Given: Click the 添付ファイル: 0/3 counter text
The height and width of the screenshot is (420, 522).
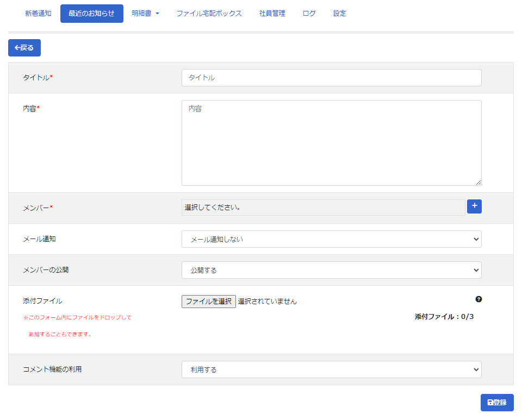Looking at the screenshot, I should coord(444,317).
